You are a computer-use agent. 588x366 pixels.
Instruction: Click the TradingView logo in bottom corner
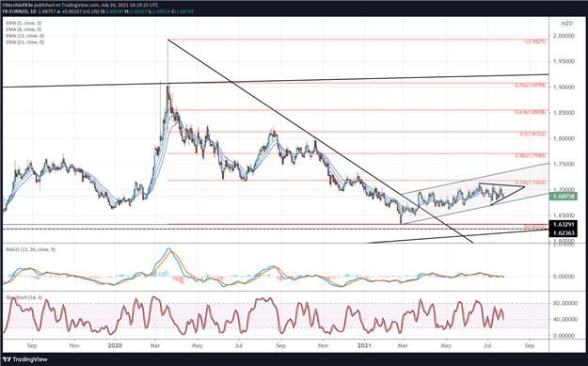(x=25, y=359)
